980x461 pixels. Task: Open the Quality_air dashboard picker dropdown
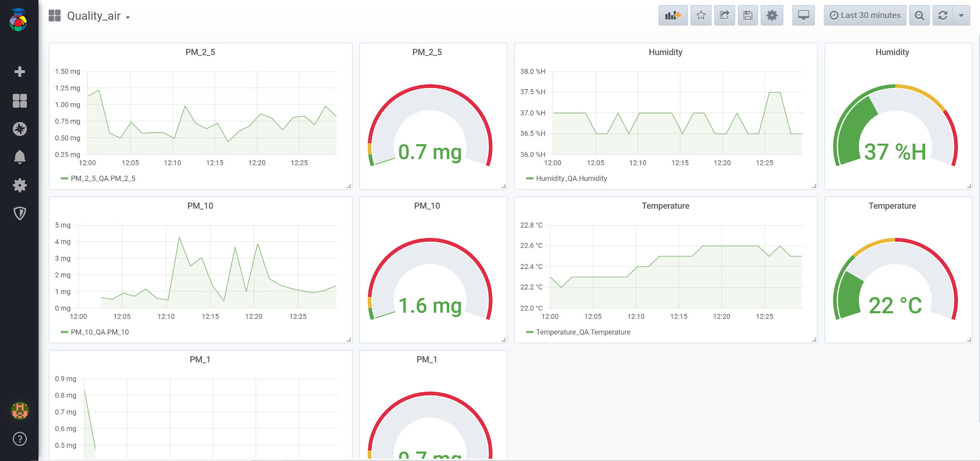[x=98, y=16]
